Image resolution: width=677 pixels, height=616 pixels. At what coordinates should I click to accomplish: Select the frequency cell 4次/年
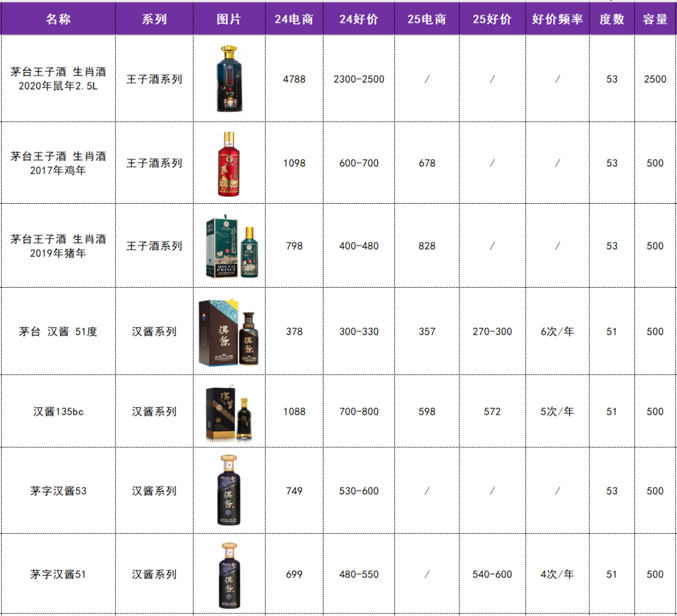coord(557,574)
